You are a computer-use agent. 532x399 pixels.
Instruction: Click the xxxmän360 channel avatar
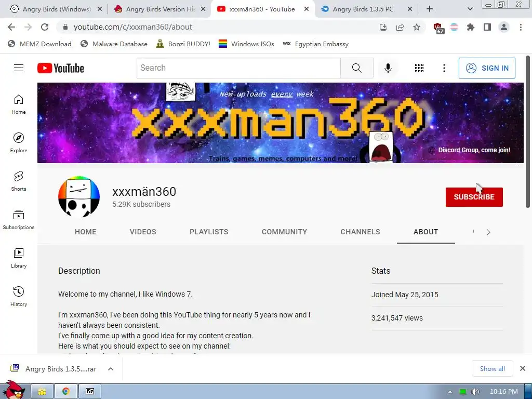point(79,197)
